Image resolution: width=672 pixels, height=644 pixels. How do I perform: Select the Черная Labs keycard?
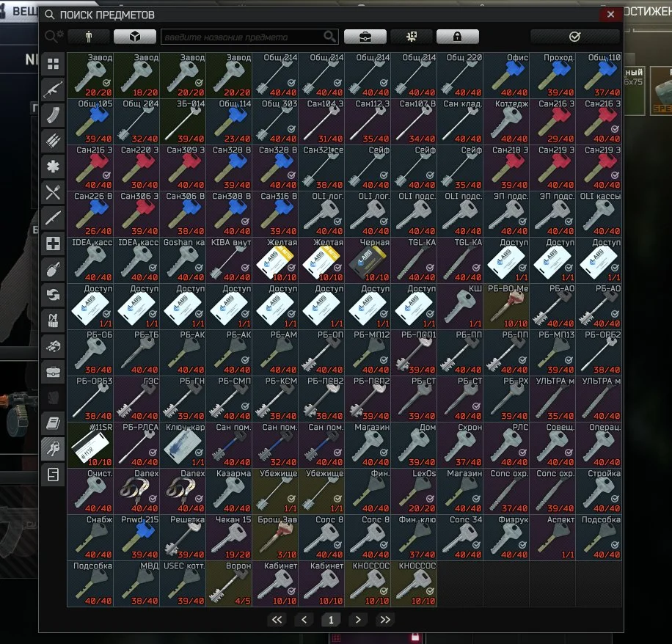(x=368, y=260)
